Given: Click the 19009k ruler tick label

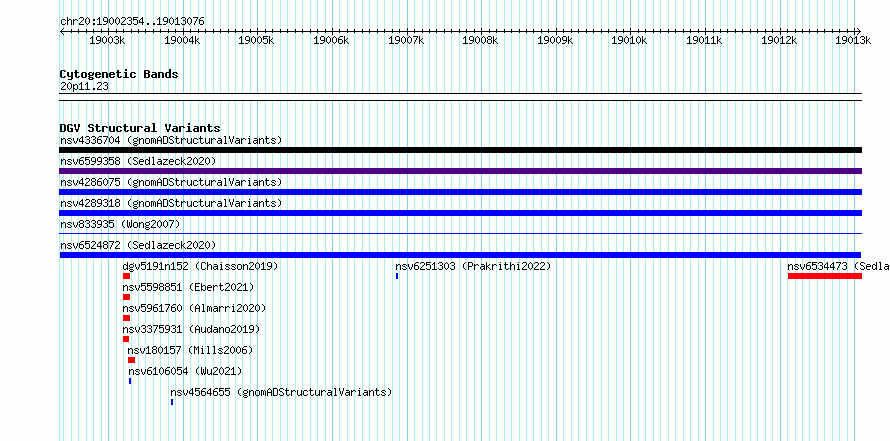Looking at the screenshot, I should 555,41.
